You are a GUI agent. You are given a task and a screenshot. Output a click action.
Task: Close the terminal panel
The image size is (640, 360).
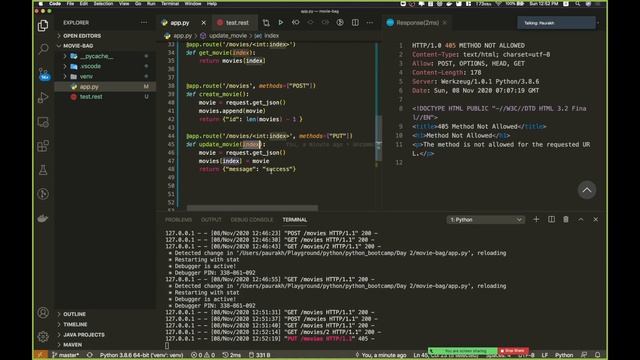pos(596,220)
